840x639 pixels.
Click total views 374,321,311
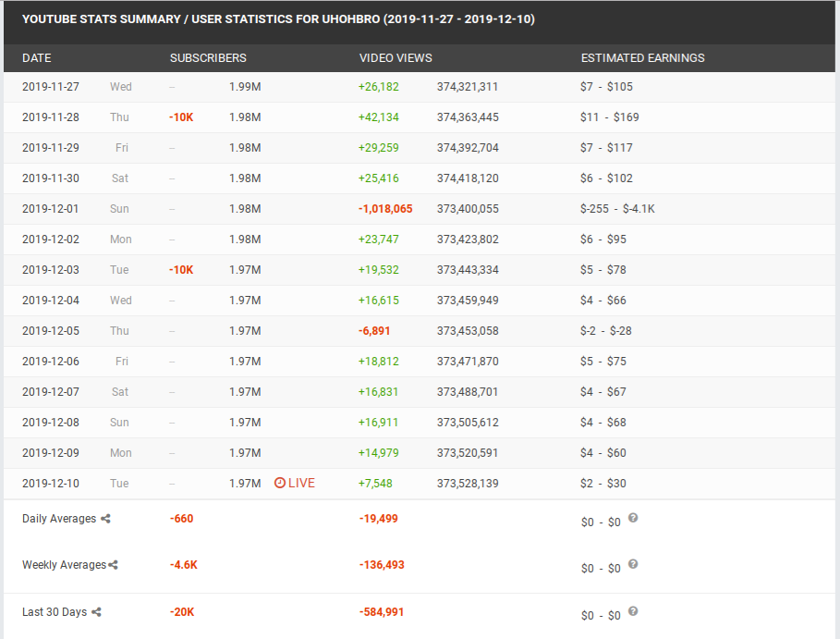(468, 87)
